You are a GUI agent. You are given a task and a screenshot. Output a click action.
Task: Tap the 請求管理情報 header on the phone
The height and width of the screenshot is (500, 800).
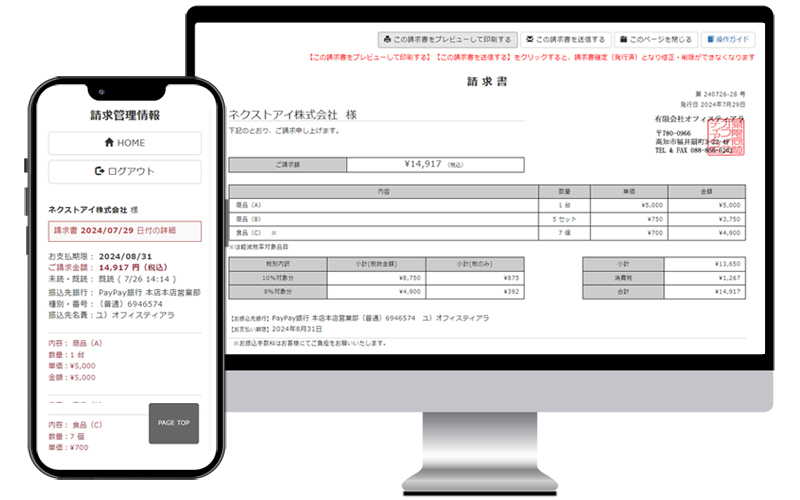point(125,115)
